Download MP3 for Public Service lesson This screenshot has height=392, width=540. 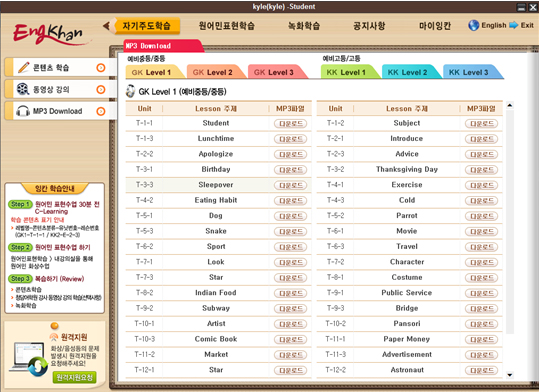point(481,293)
